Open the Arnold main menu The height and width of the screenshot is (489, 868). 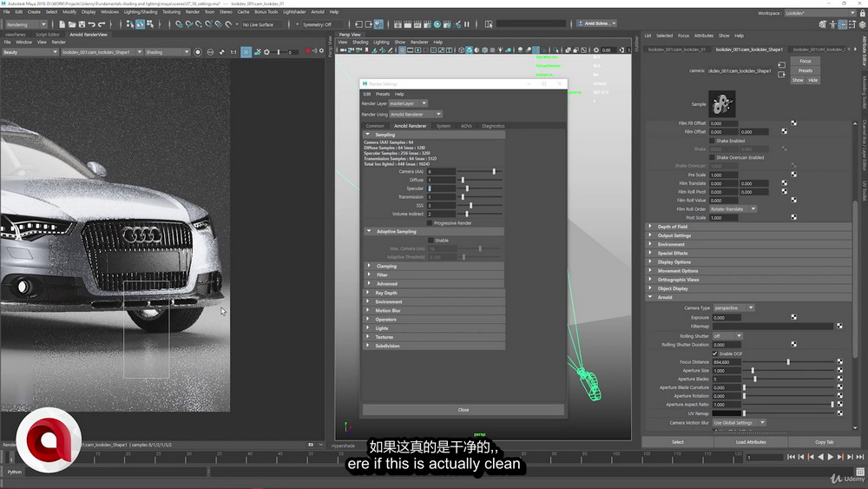pyautogui.click(x=317, y=11)
